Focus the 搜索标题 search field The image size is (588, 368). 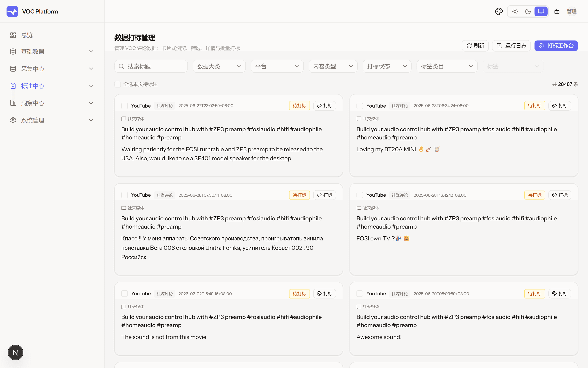(151, 66)
